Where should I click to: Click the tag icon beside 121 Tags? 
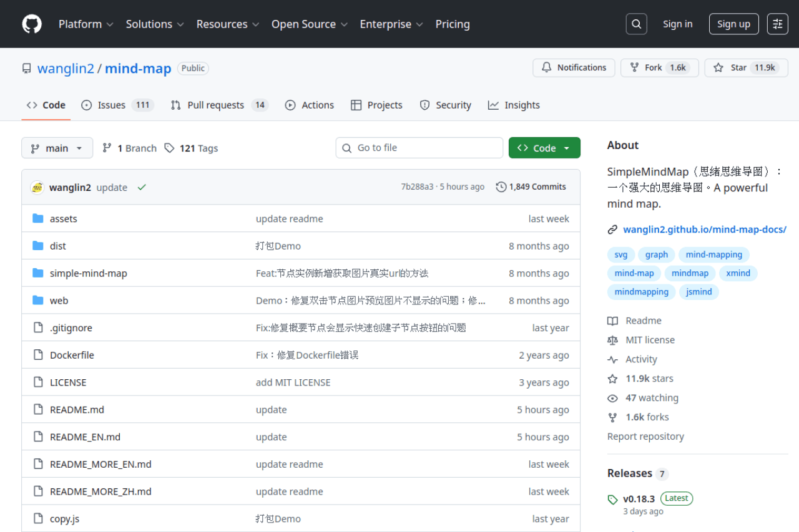[x=169, y=148]
